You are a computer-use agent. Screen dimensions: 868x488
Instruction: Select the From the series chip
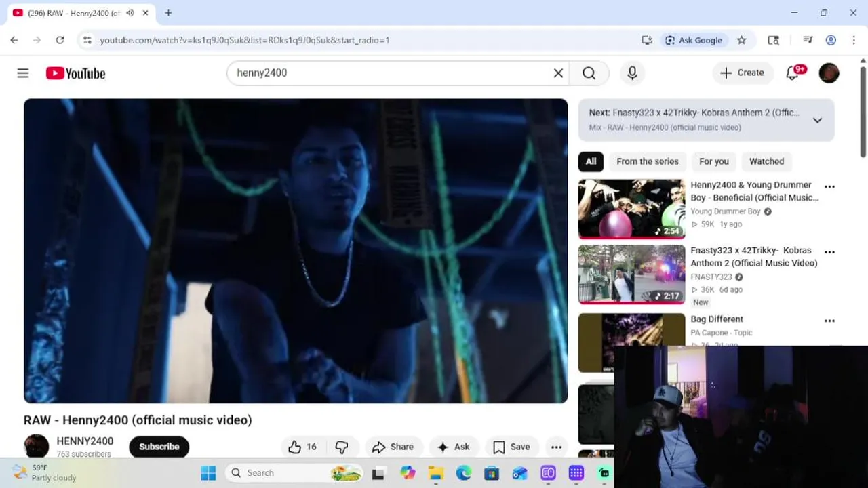click(648, 161)
